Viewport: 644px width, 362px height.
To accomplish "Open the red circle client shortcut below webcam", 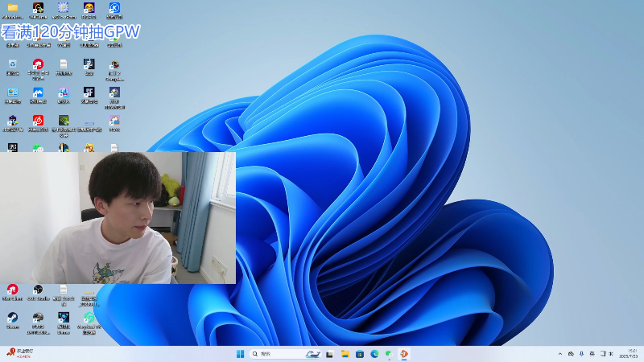I will (13, 290).
